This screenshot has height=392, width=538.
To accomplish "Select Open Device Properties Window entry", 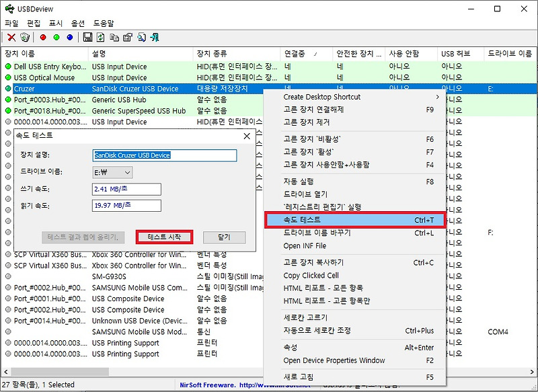I will (x=355, y=360).
